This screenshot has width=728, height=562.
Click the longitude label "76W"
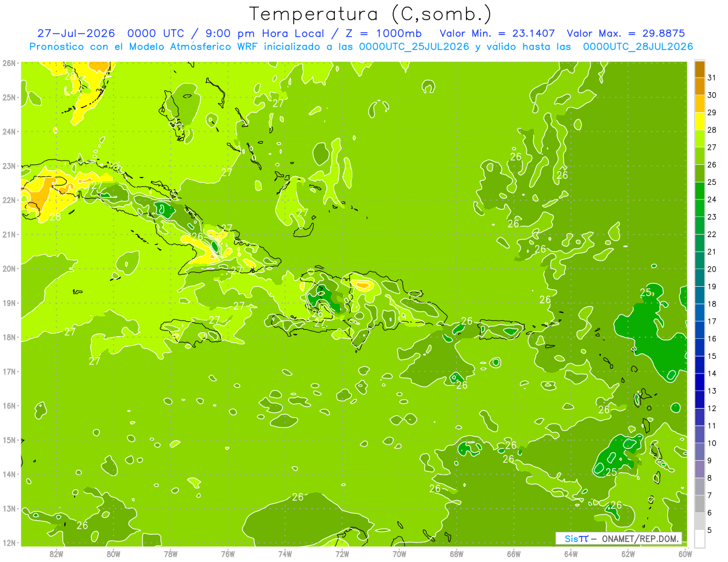point(228,554)
